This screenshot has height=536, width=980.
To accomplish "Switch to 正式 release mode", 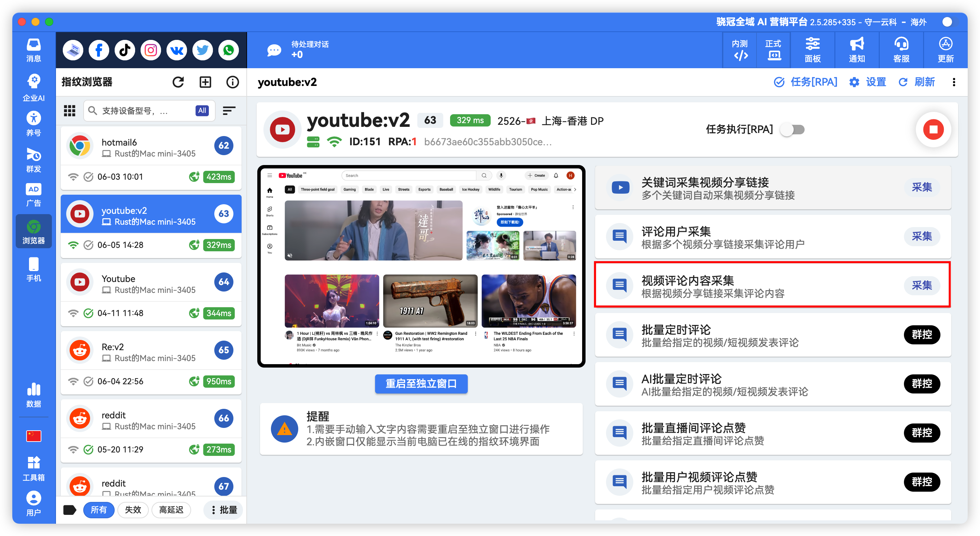I will 774,50.
